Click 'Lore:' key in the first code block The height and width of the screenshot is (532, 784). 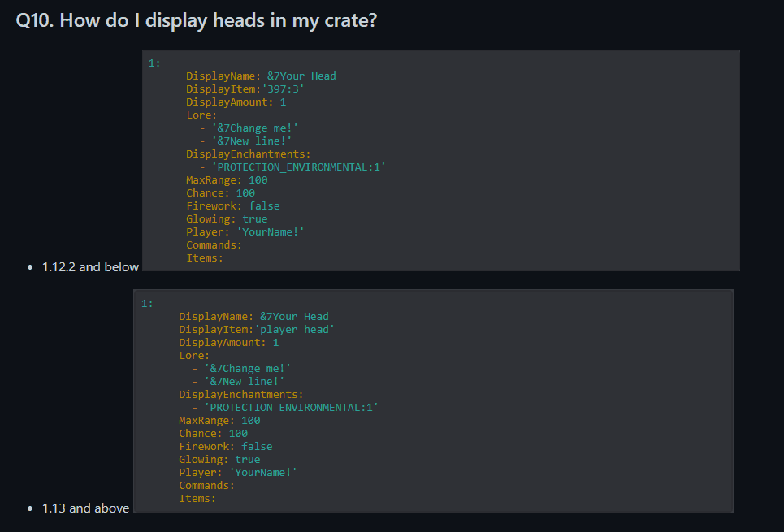201,115
